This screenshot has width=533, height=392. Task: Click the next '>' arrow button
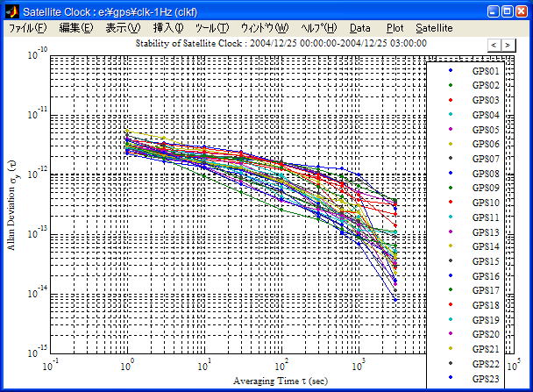(x=508, y=44)
